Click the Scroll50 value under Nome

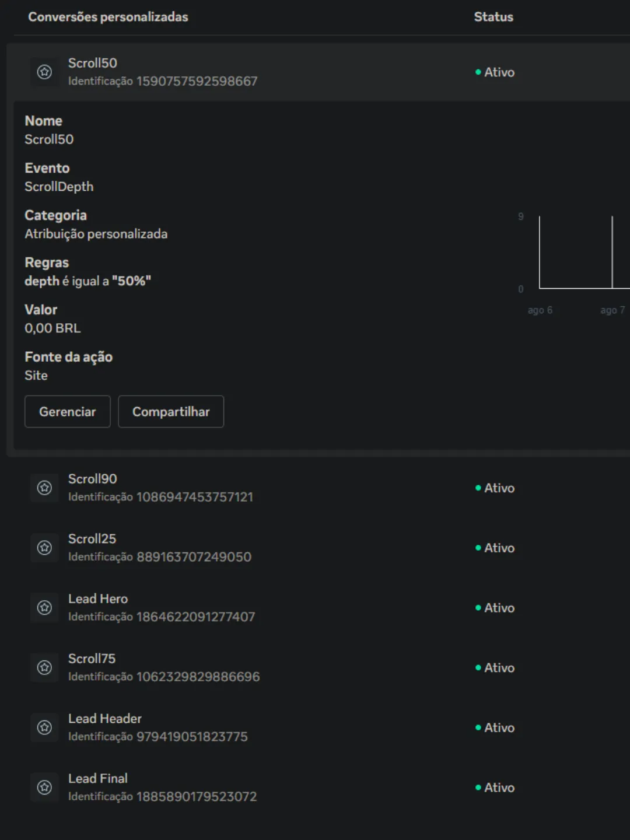49,139
